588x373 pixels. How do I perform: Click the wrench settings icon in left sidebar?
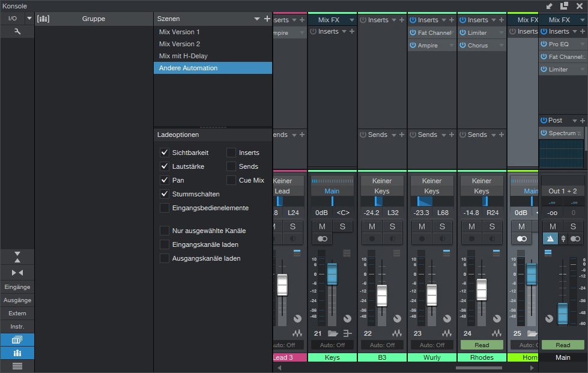coord(17,31)
